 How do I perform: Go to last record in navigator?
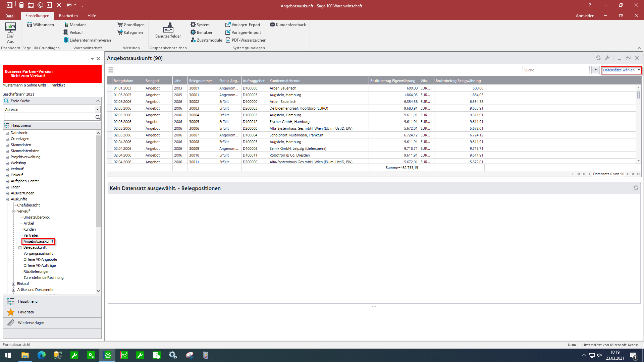639,174
